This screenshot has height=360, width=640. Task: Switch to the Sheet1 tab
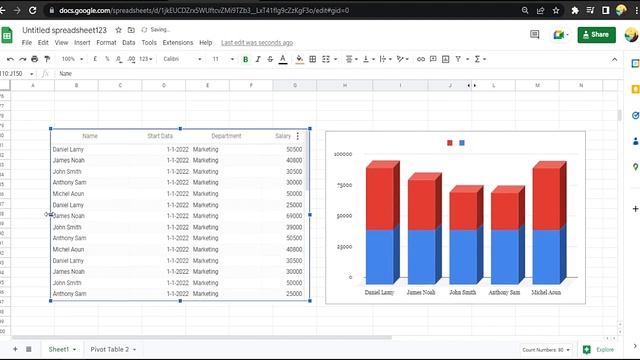[x=62, y=349]
